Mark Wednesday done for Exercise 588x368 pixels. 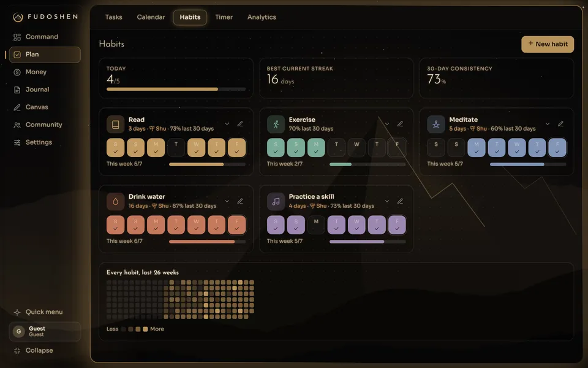356,148
